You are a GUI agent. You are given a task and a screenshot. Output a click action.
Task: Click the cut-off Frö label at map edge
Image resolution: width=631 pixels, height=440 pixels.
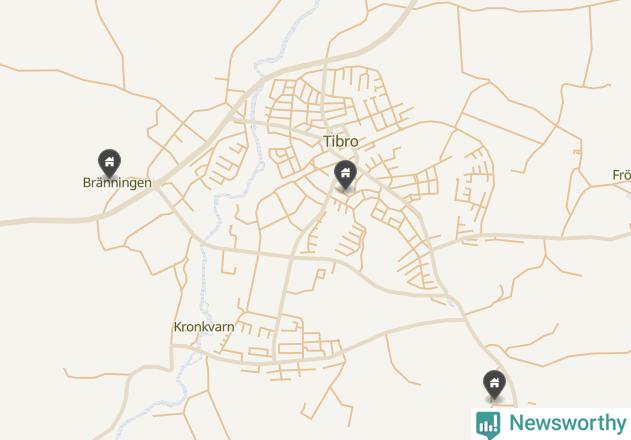621,175
